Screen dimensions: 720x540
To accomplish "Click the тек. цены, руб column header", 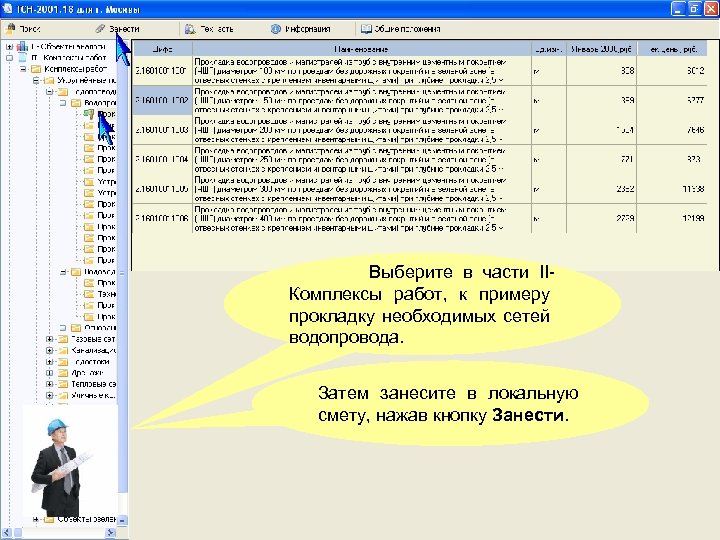I will click(x=673, y=49).
